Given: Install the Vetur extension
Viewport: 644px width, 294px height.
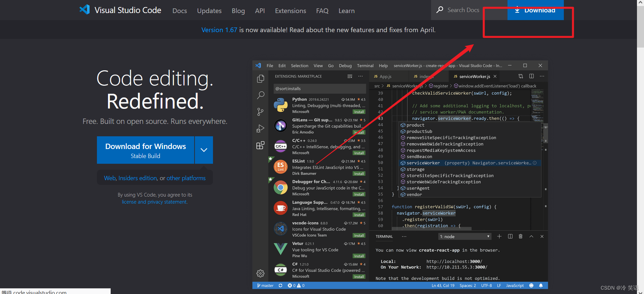Looking at the screenshot, I should (359, 256).
